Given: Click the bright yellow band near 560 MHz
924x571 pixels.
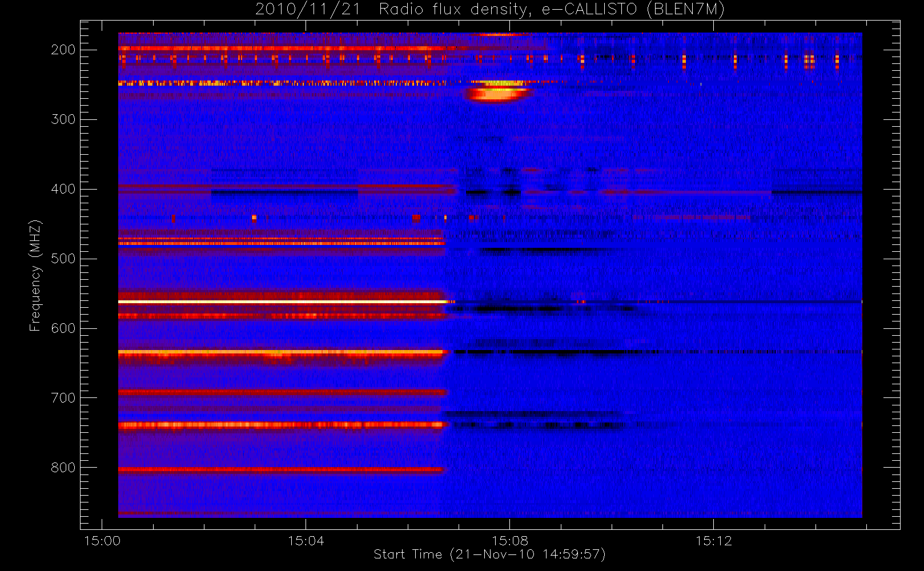Looking at the screenshot, I should tap(283, 301).
